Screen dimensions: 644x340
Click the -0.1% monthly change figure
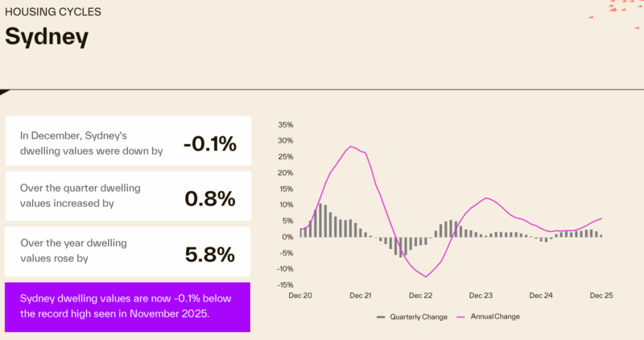(x=209, y=143)
